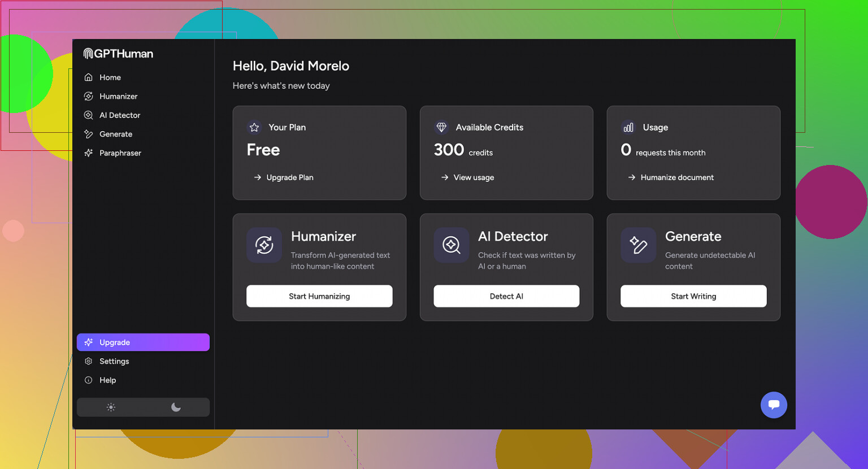Image resolution: width=868 pixels, height=469 pixels.
Task: Open Settings in the sidebar
Action: [x=114, y=362]
